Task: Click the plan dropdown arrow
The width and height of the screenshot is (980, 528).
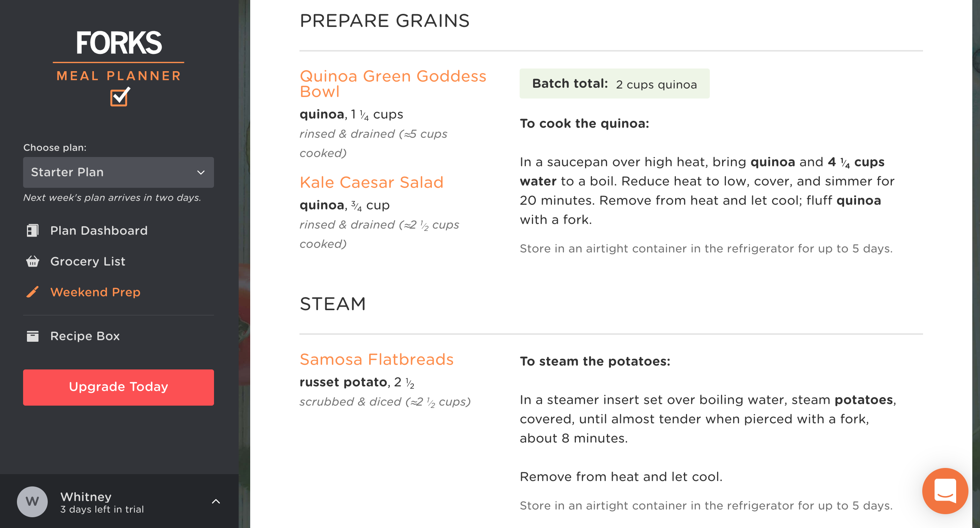Action: coord(201,172)
